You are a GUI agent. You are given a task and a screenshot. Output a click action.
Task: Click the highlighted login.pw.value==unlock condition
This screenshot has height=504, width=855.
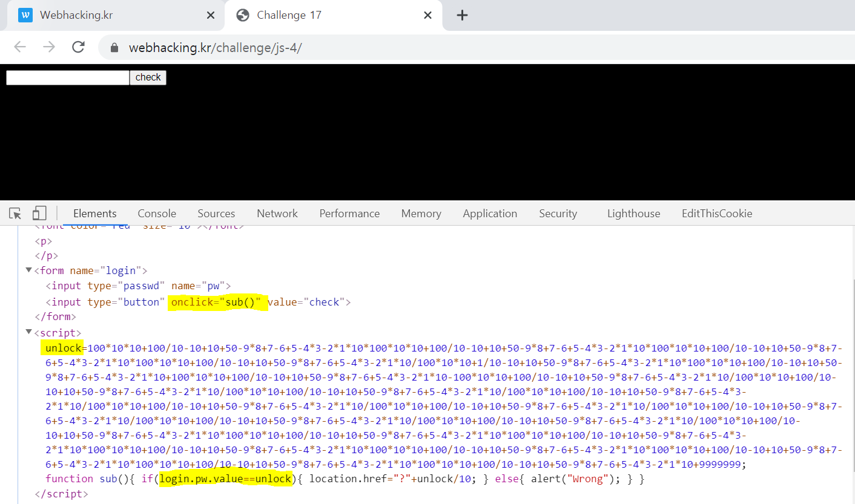(226, 479)
